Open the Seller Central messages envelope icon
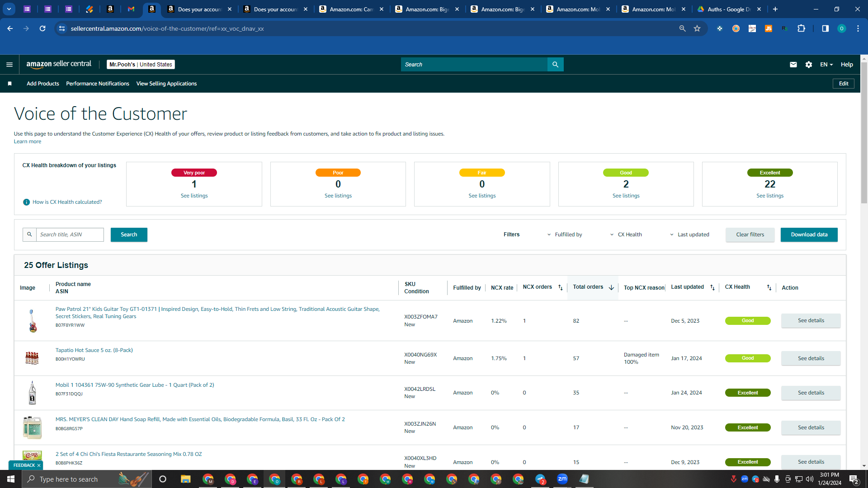 793,65
